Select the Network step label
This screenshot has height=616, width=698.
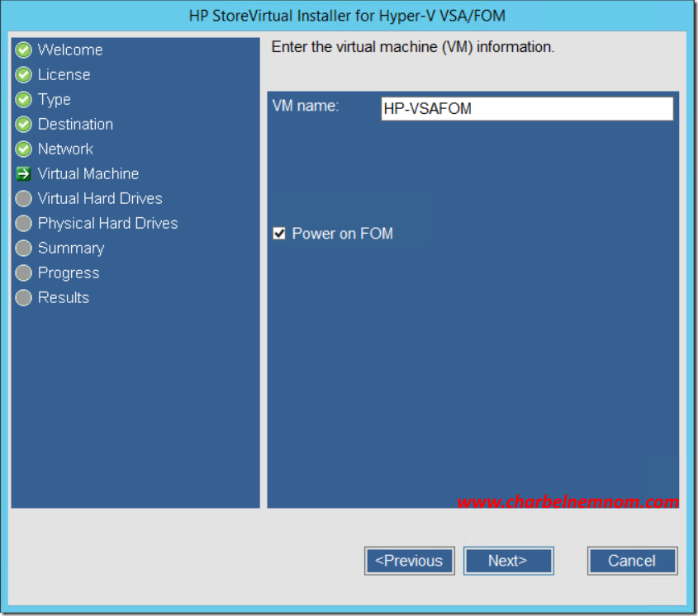coord(65,149)
